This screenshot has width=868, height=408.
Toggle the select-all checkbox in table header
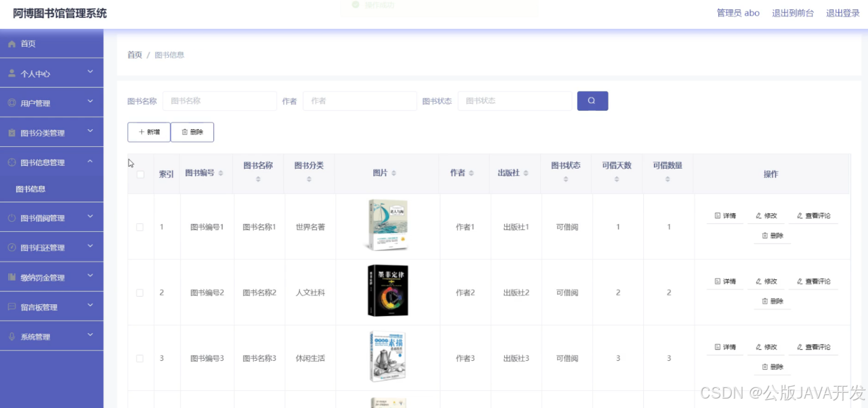point(140,175)
